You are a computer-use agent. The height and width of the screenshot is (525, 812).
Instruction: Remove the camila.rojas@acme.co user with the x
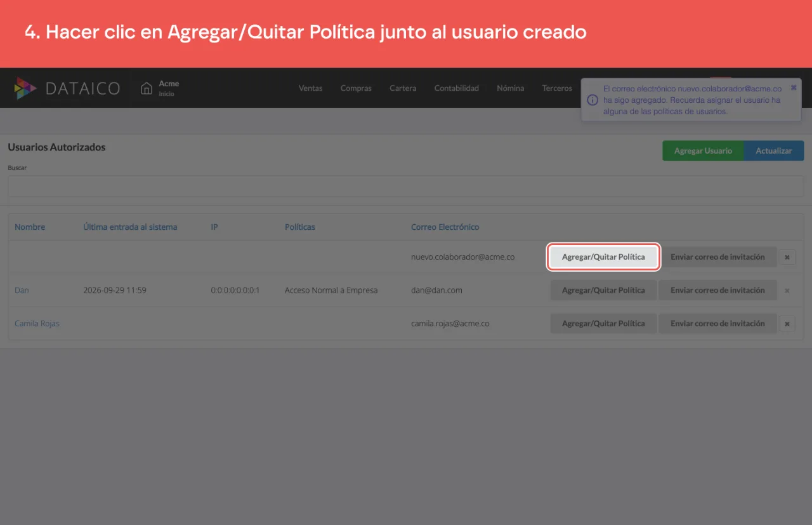click(787, 323)
